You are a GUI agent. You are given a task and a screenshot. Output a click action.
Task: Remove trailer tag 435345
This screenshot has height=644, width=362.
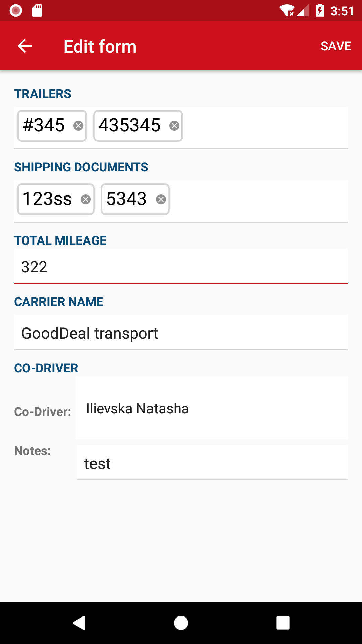click(x=174, y=126)
